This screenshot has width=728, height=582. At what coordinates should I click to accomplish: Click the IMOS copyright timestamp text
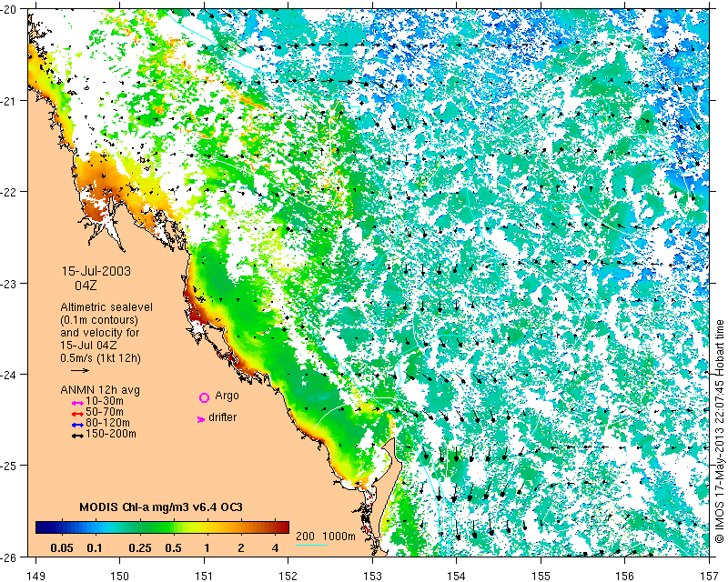(x=720, y=432)
